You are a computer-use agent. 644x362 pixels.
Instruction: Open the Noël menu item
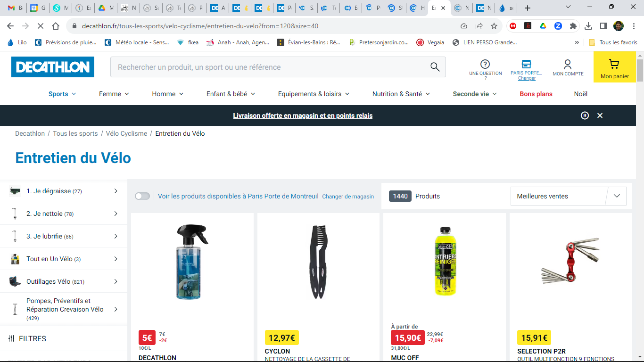point(580,94)
